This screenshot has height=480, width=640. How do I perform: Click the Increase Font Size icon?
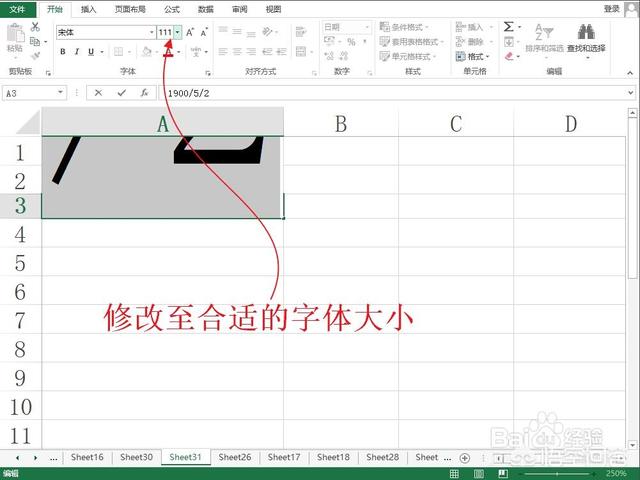(x=190, y=32)
